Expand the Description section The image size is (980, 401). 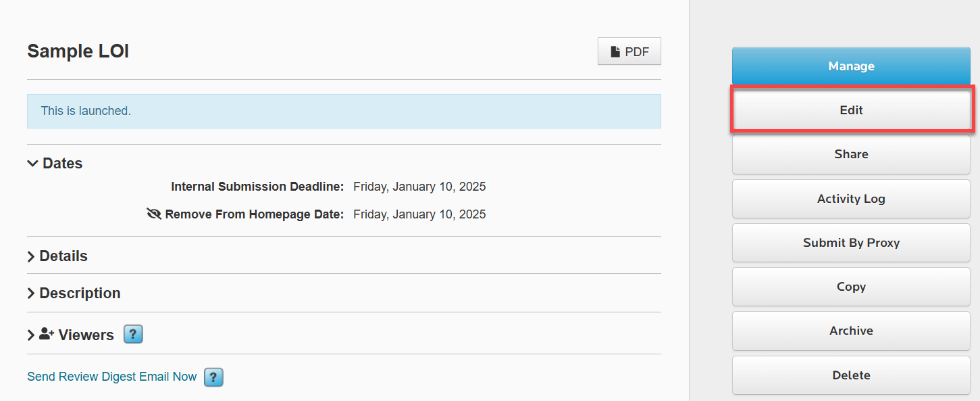pos(30,293)
